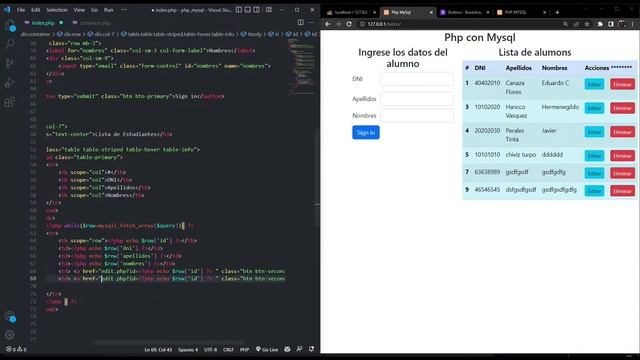Toggle primary sidebar layout icon in title bar
The image size is (640, 360).
[239, 9]
